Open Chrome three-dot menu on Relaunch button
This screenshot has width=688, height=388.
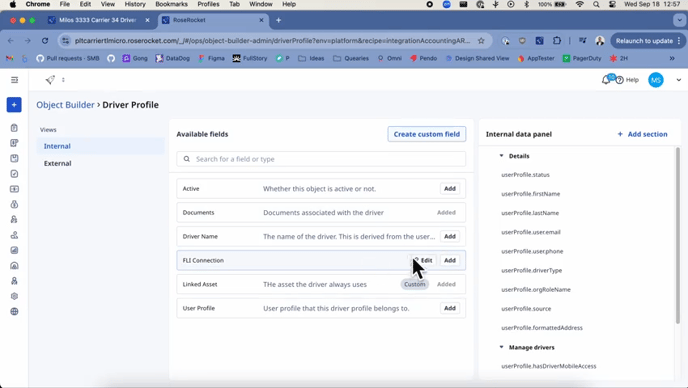679,41
